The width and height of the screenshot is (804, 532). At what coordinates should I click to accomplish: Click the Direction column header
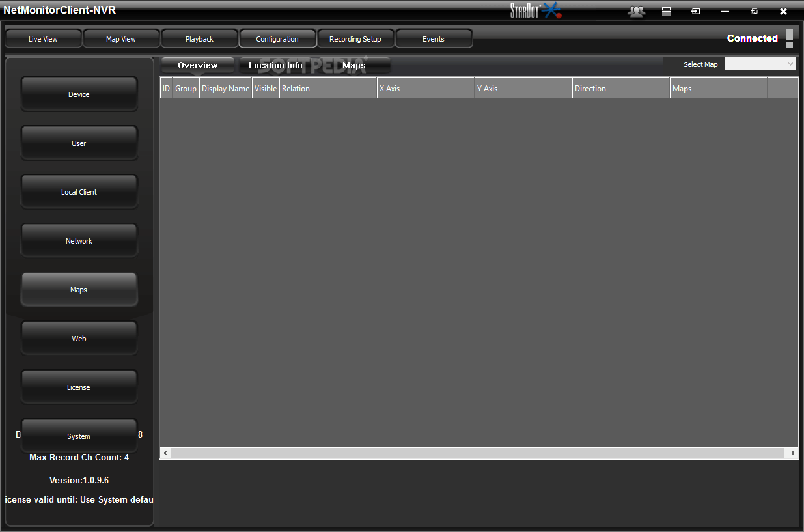(x=622, y=89)
